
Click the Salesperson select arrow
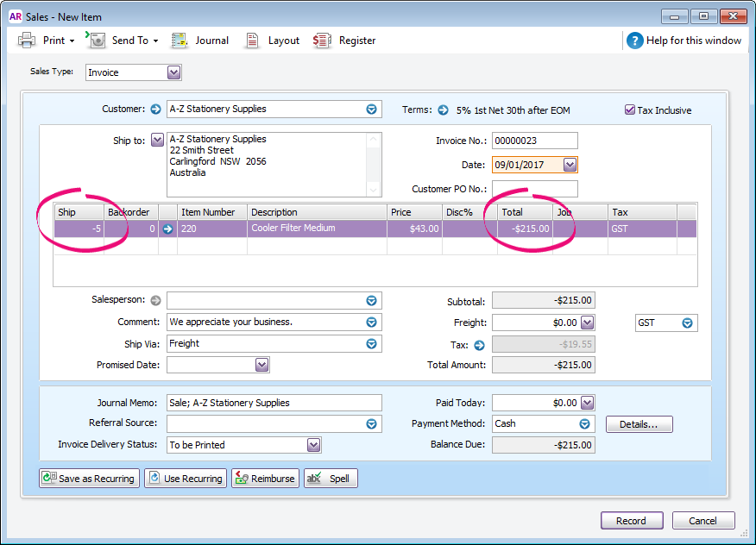pos(370,300)
